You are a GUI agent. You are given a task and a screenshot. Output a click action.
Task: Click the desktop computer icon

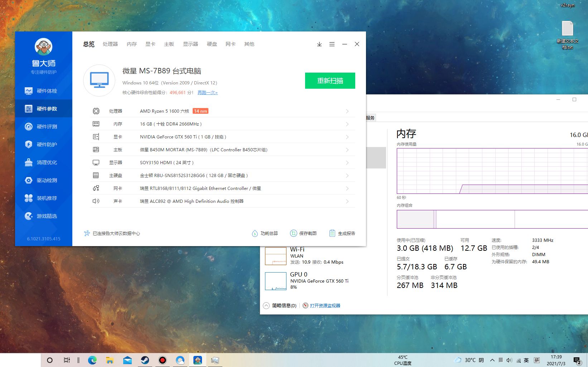tap(99, 80)
